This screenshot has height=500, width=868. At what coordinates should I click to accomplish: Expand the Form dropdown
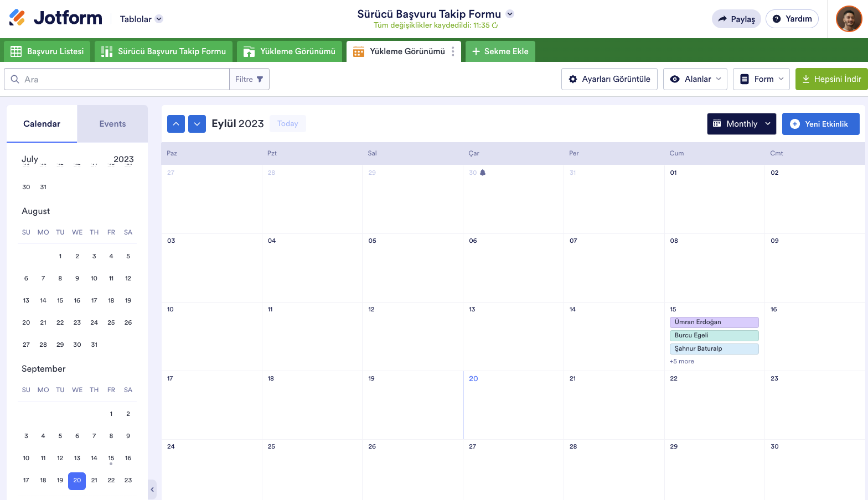pyautogui.click(x=762, y=79)
